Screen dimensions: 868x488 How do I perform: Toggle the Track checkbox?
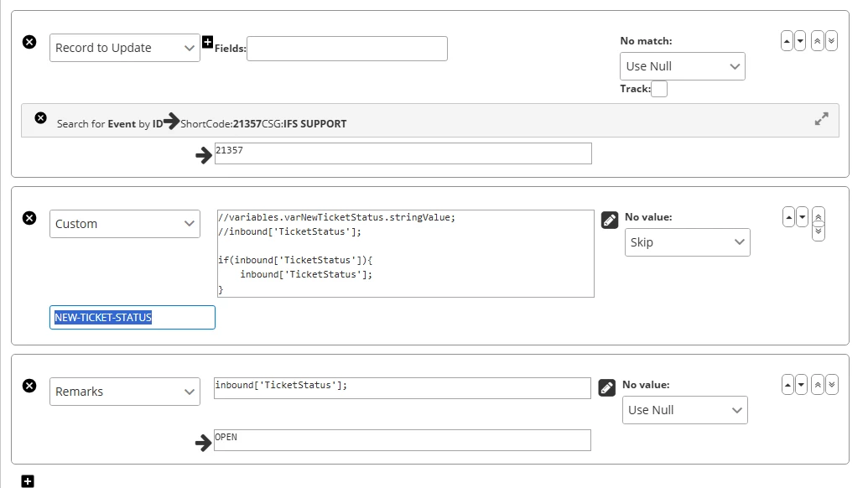coord(659,89)
